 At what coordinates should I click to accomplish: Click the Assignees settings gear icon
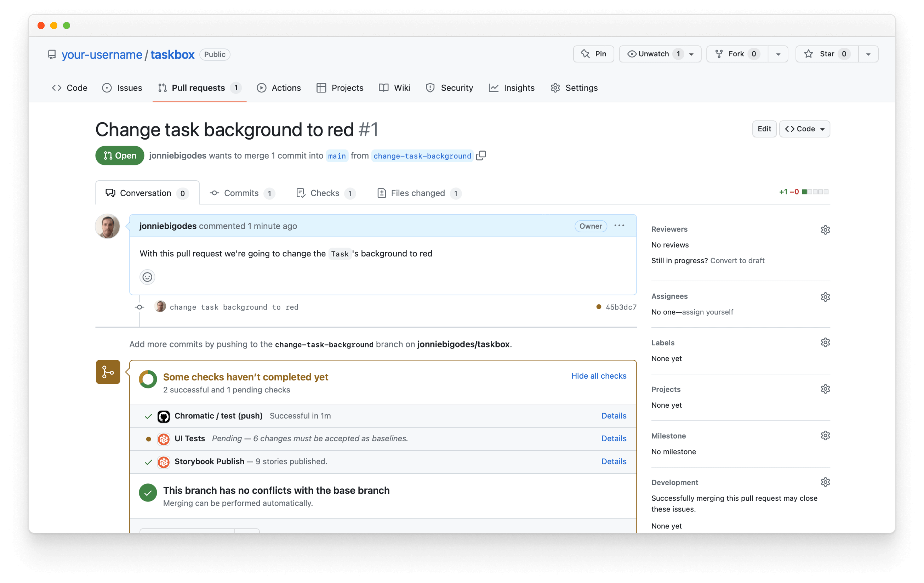click(824, 296)
